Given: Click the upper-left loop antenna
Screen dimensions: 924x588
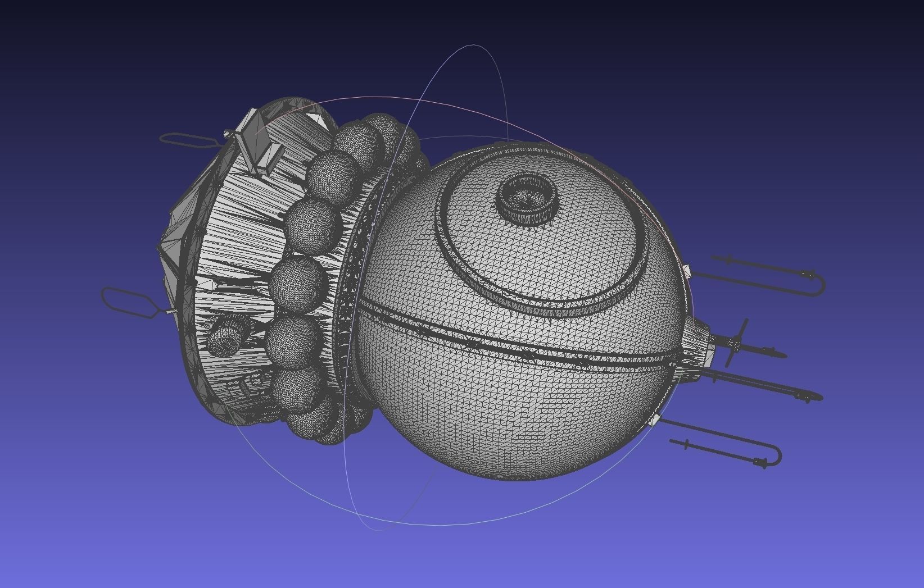Looking at the screenshot, I should tap(189, 140).
